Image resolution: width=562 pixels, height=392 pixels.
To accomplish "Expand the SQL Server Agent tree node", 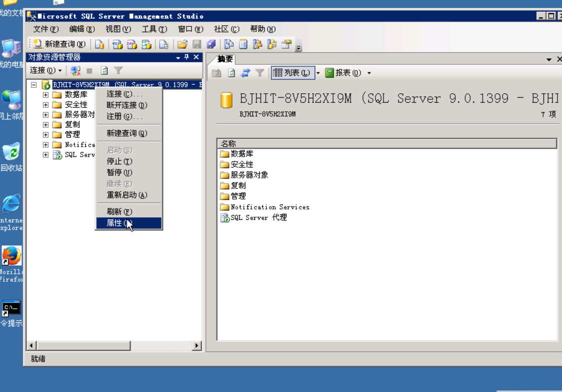I will coord(45,155).
